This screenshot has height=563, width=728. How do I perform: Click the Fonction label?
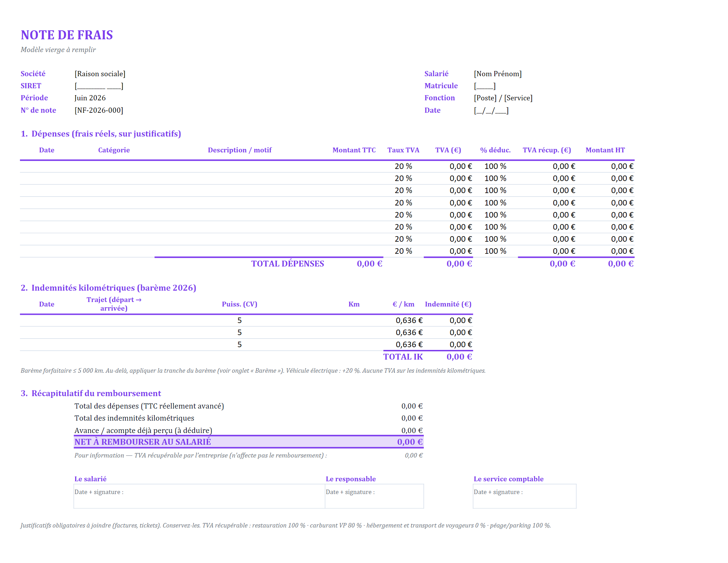[x=440, y=98]
